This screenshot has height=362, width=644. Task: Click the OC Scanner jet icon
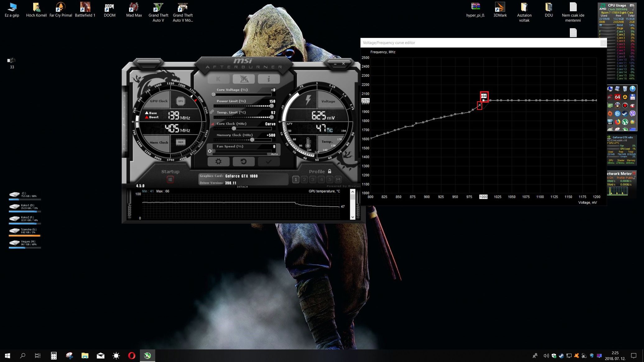click(x=243, y=79)
